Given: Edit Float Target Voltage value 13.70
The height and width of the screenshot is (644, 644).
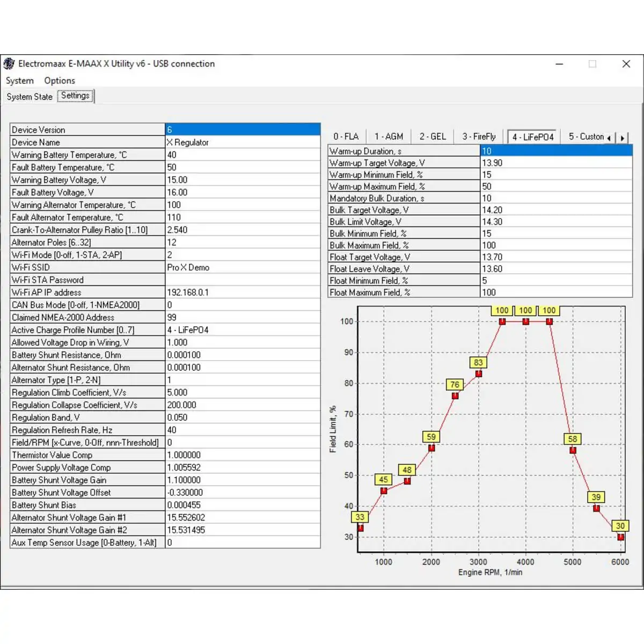Looking at the screenshot, I should point(556,257).
